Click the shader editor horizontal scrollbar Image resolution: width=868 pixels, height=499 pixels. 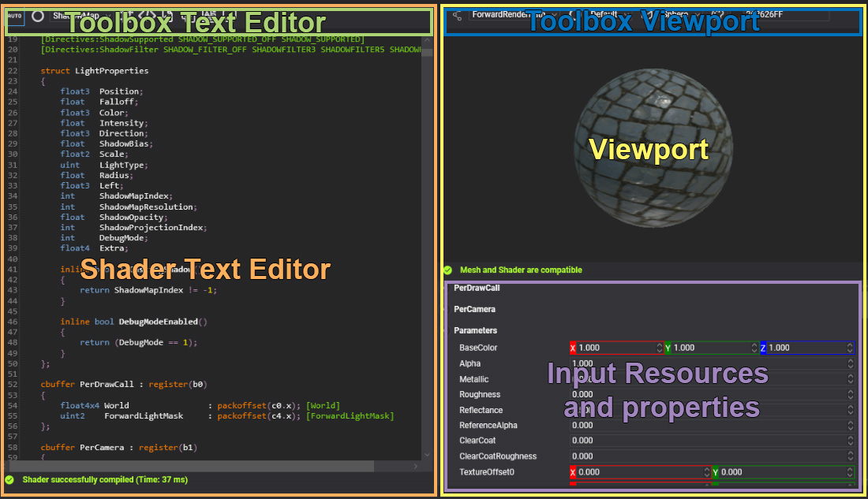[213, 466]
